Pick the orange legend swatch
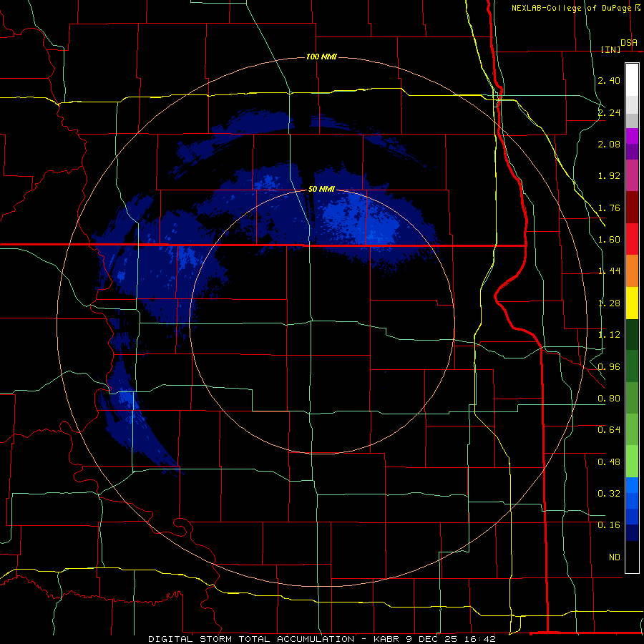This screenshot has height=644, width=644. (x=632, y=271)
